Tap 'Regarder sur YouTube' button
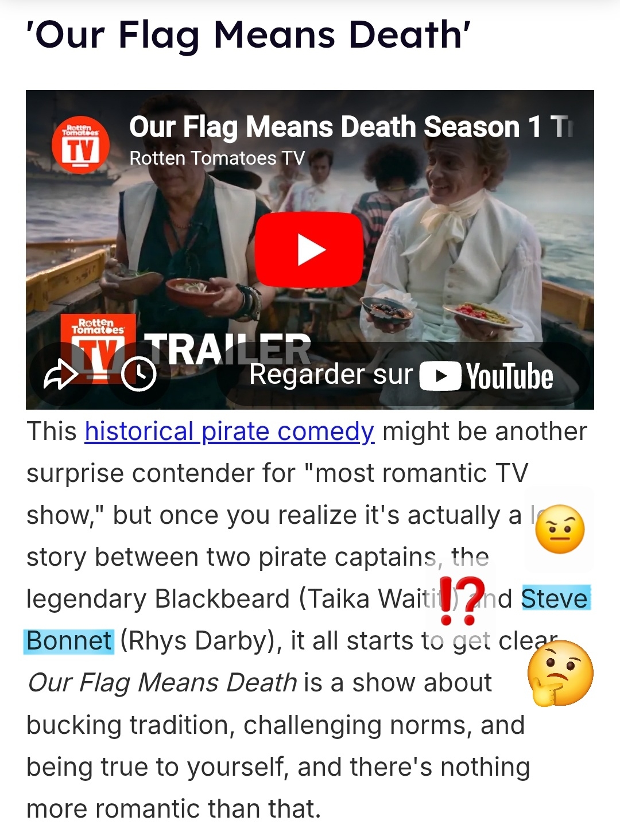The image size is (620, 840). (x=401, y=376)
